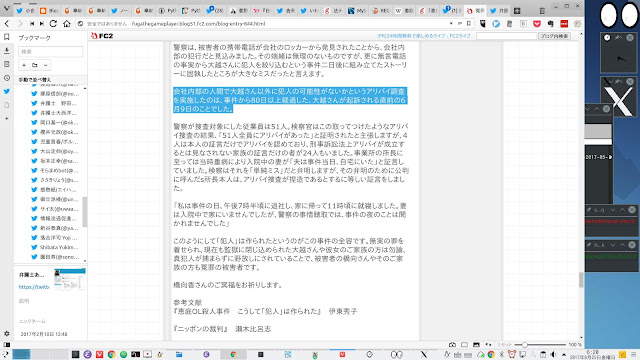Toggle panel visibility at the bottom left

coord(7,344)
